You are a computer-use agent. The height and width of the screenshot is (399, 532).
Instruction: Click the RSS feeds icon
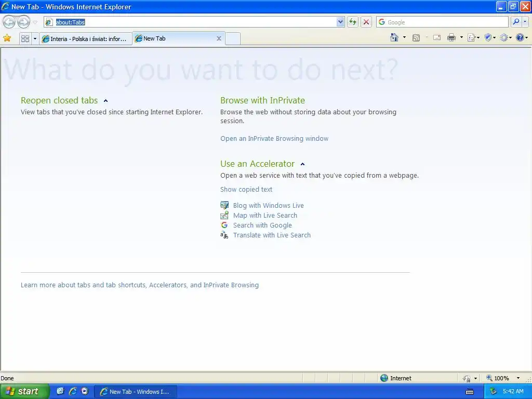416,37
